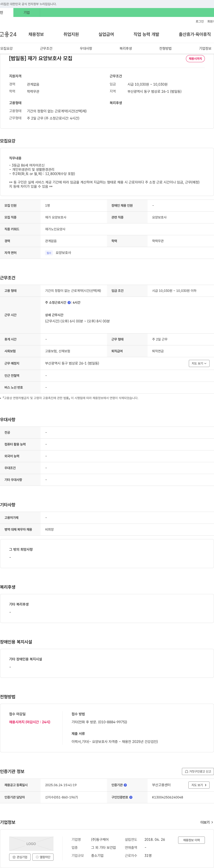214x868 pixels.
Task: Expand 지도 보기 for 근무 예정지
Action: tap(199, 363)
